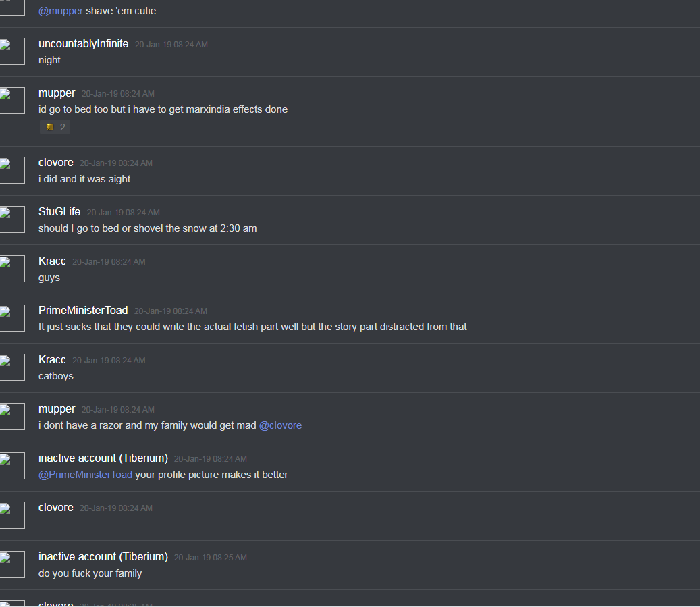700x607 pixels.
Task: Click avatar beside Tiberium's profile picture comment
Action: pyautogui.click(x=12, y=466)
